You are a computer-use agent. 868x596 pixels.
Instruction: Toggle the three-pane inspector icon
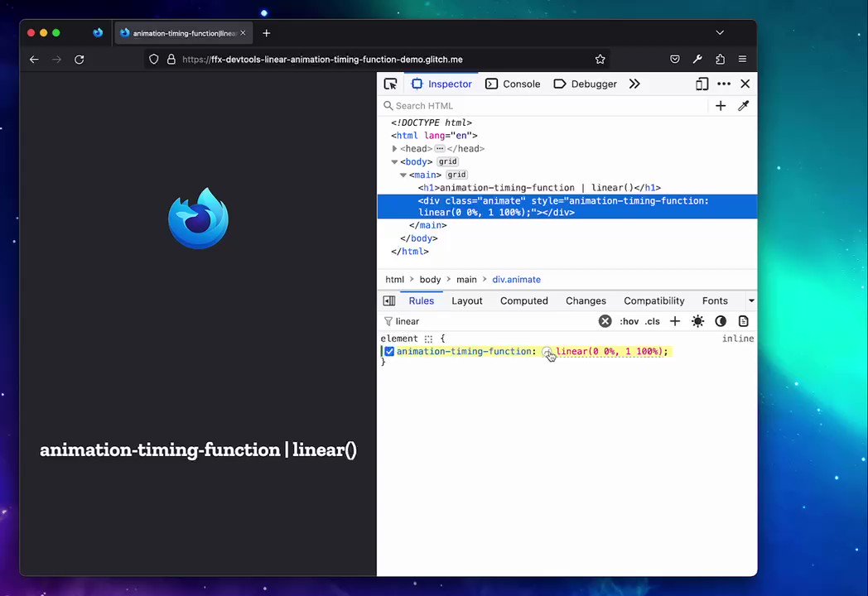click(x=389, y=301)
